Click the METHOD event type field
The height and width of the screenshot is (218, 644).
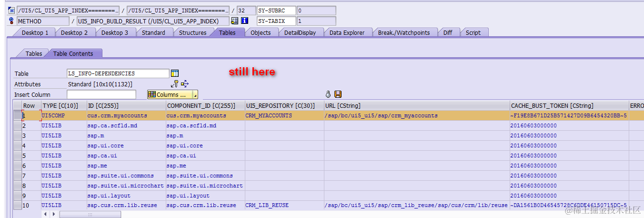point(43,21)
